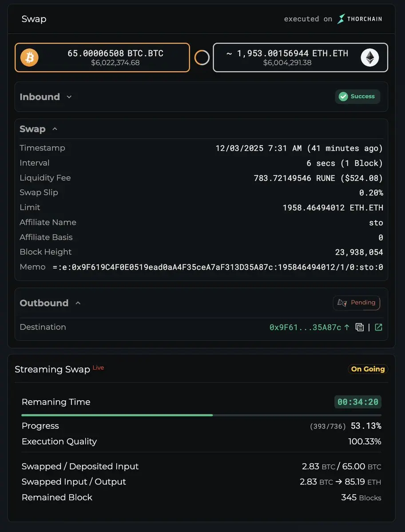Click the Bitcoin logo icon
Image resolution: width=405 pixels, height=532 pixels.
(30, 58)
